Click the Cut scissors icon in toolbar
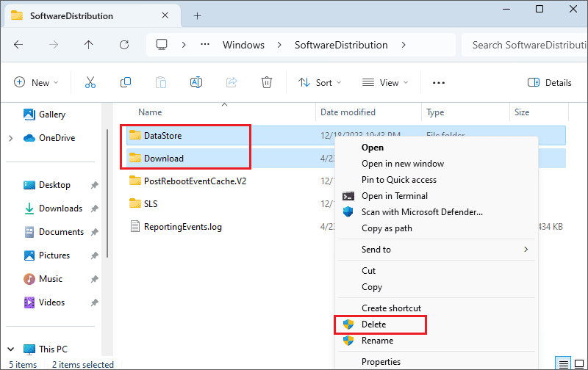This screenshot has width=588, height=370. click(x=90, y=82)
